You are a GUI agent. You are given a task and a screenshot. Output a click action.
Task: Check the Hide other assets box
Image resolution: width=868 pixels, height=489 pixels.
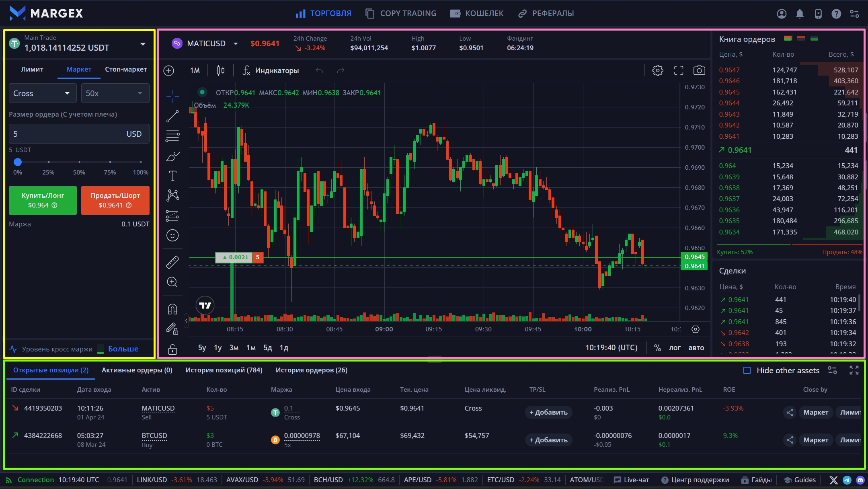[x=747, y=370]
